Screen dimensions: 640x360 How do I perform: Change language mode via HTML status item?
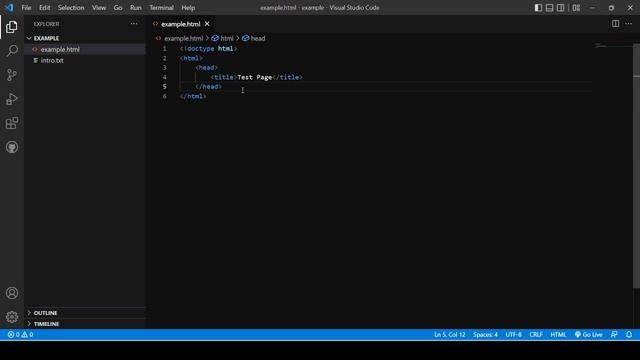pos(558,334)
